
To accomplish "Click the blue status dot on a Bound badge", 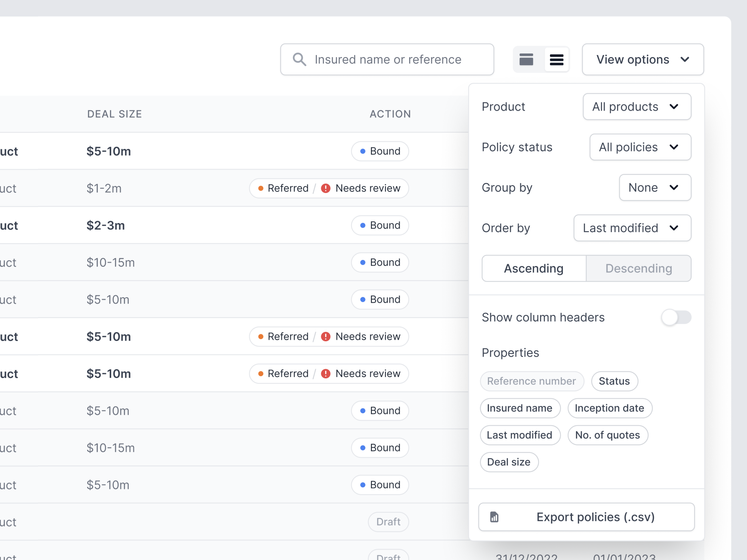I will click(x=363, y=151).
